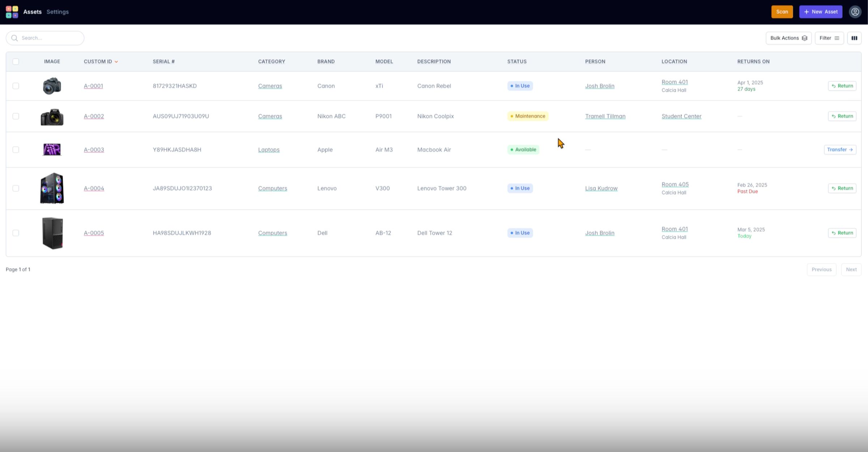Open the user account profile icon
This screenshot has width=868, height=452.
point(855,12)
